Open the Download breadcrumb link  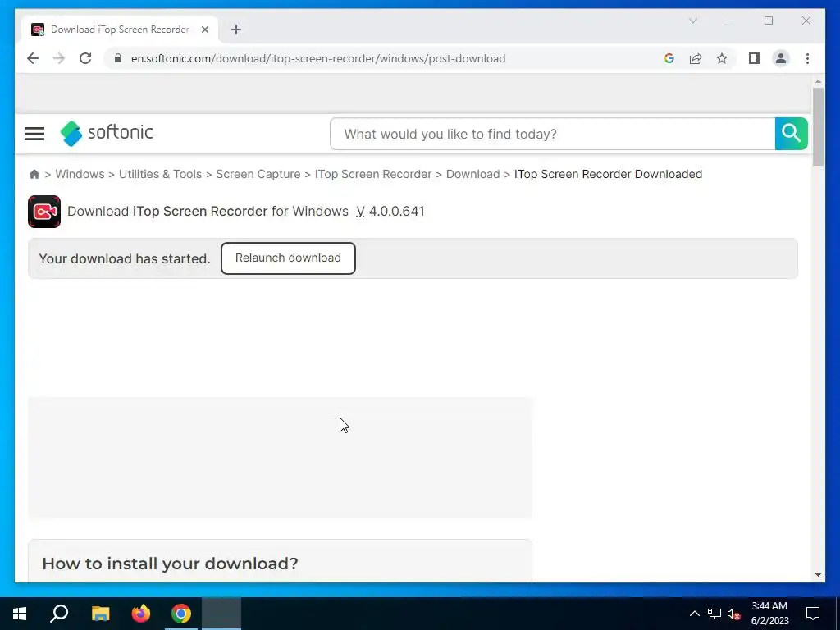coord(472,174)
